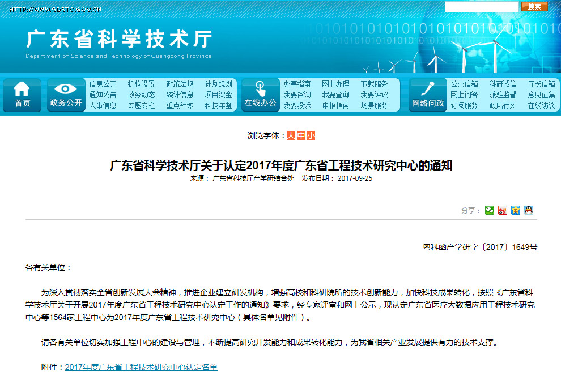The image size is (561, 392).
Task: Click the orange 搜索 search button
Action: pos(534,7)
